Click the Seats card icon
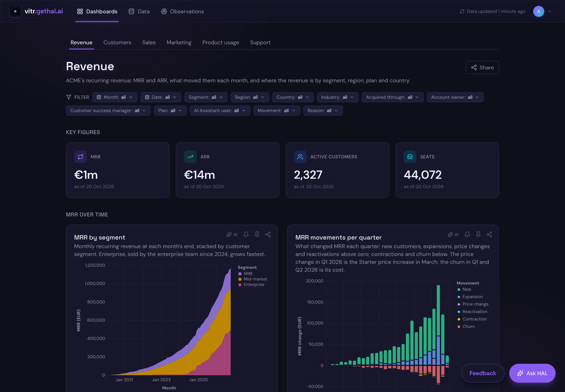Image resolution: width=565 pixels, height=392 pixels. [410, 157]
